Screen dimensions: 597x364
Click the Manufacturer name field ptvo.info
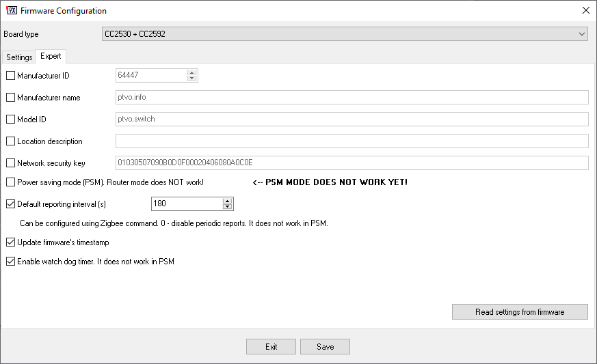pyautogui.click(x=351, y=97)
